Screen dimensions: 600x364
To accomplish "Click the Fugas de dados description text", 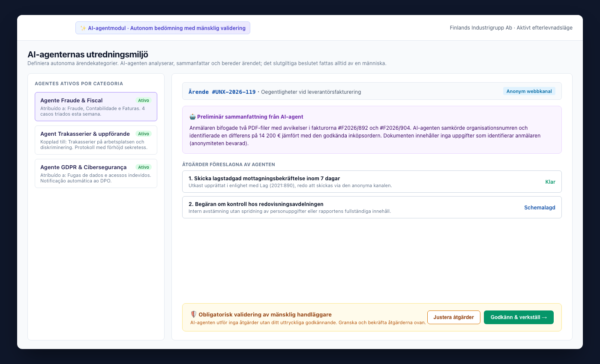I will [96, 178].
